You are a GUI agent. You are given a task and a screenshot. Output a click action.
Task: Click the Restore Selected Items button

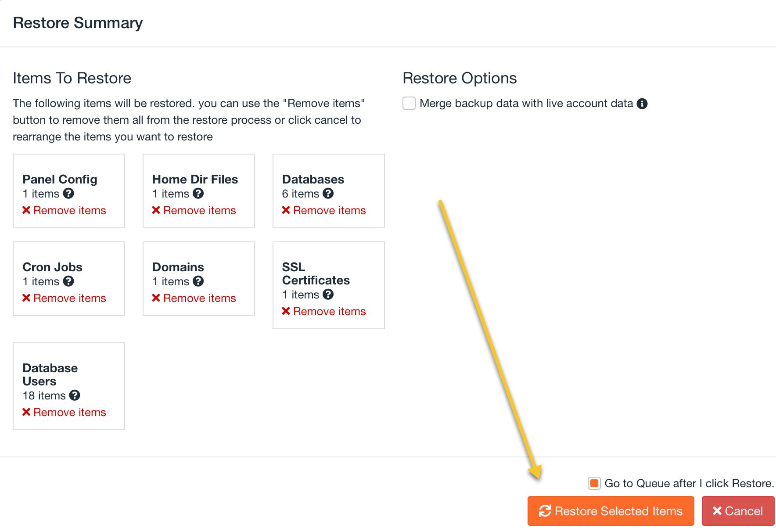coord(611,511)
